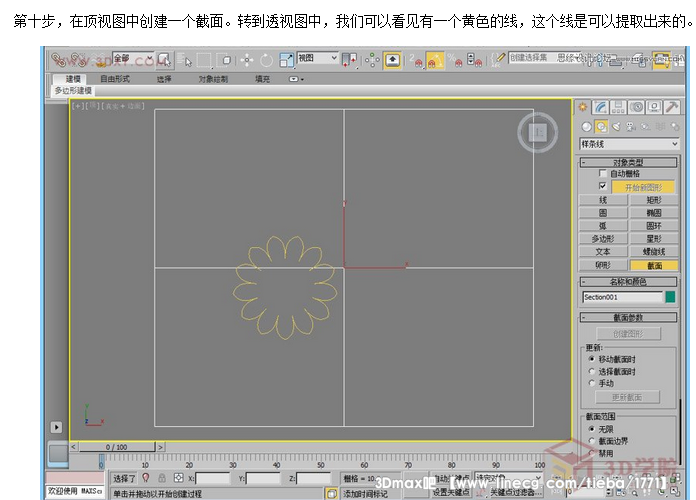Select the Helpers category icon
Screen dimensions: 696x500
click(x=645, y=127)
